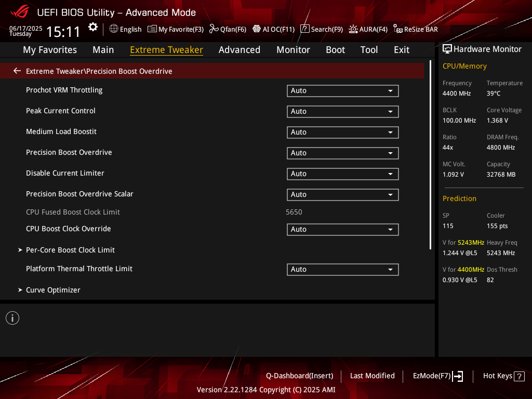Click the 5243 MHz Heavy Freq value

pos(501,253)
